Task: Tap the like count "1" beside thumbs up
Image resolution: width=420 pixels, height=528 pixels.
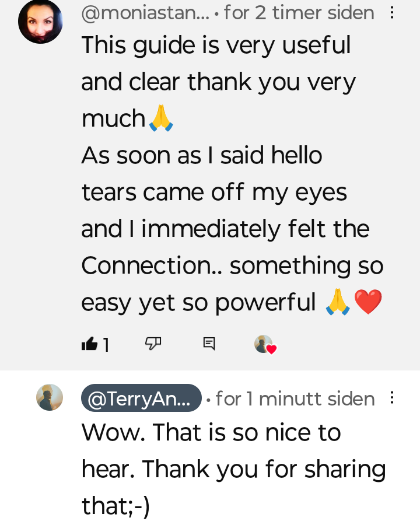Action: (x=106, y=345)
